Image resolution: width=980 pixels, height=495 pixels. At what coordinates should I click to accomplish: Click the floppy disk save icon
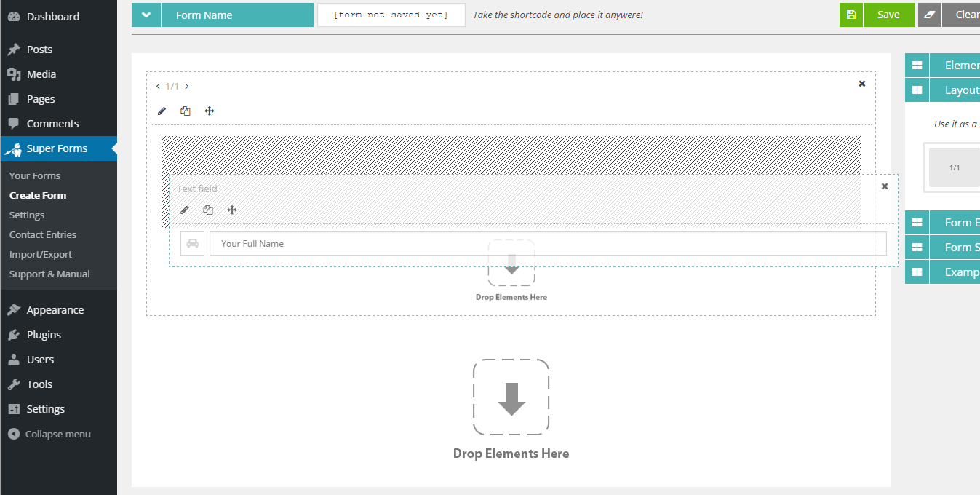850,15
